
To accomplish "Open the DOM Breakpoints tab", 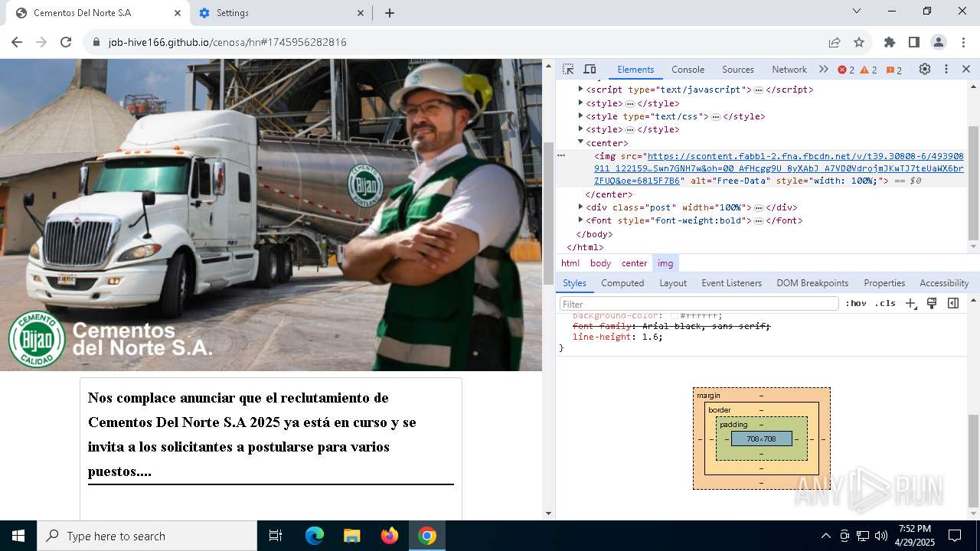I will point(812,282).
